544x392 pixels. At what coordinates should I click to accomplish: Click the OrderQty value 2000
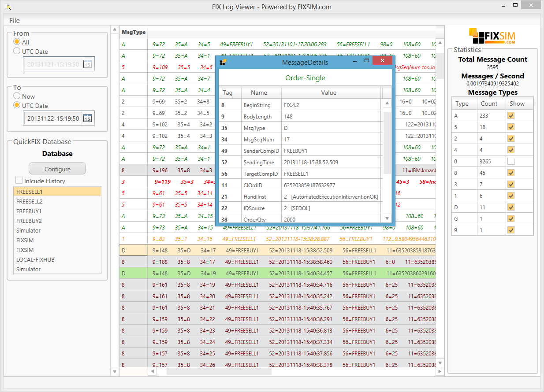[x=290, y=219]
